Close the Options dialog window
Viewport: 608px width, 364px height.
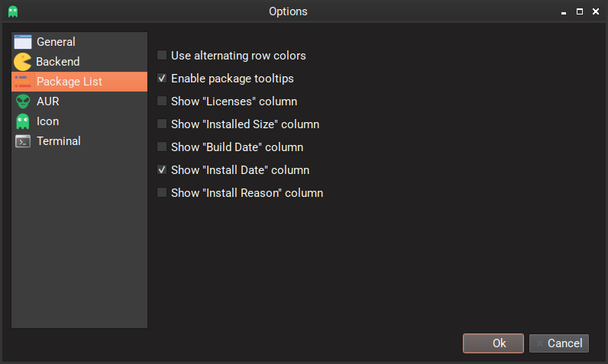(x=594, y=11)
